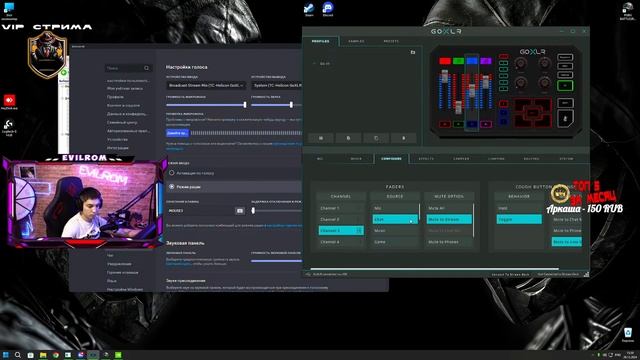Click the green mute button under second fader

tap(458, 124)
